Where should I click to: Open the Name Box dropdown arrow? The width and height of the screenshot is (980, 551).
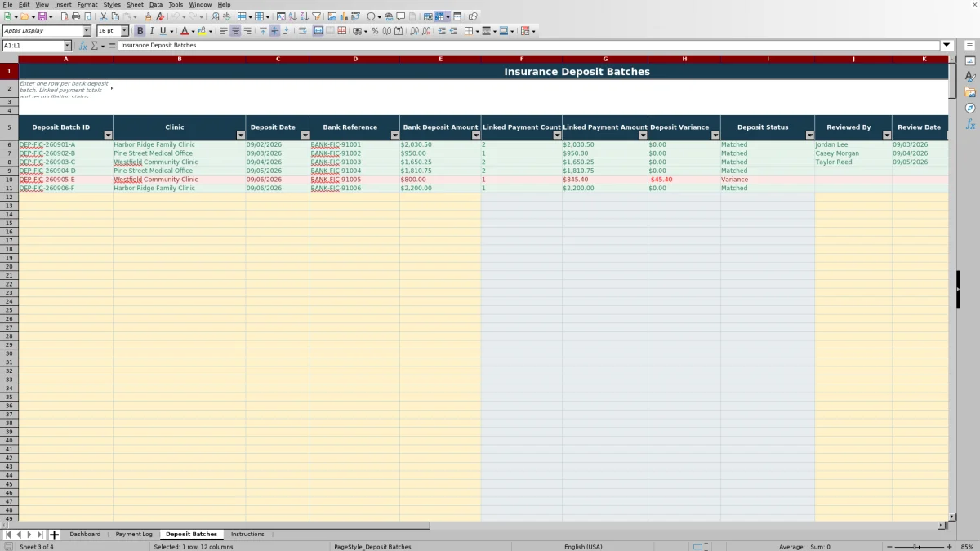tap(67, 46)
